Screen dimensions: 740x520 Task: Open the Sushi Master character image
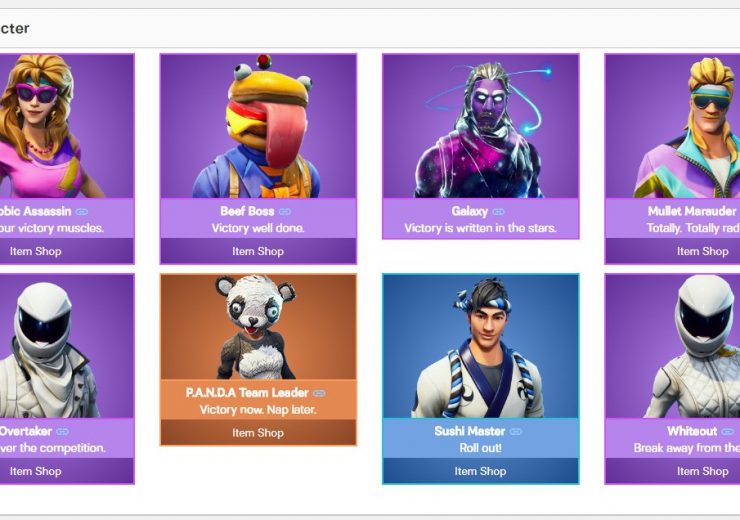point(480,346)
